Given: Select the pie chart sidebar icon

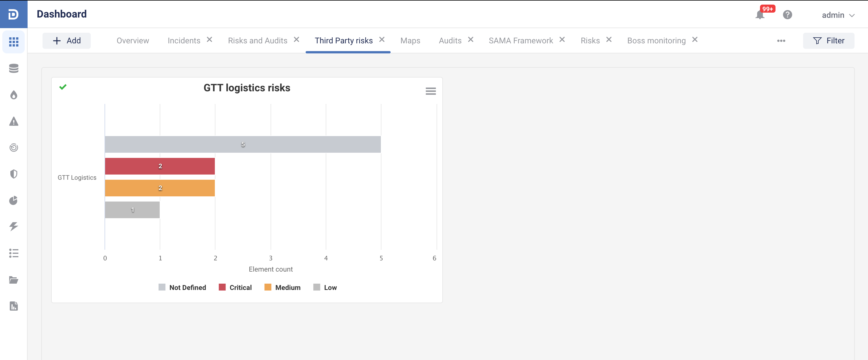Looking at the screenshot, I should pyautogui.click(x=13, y=200).
